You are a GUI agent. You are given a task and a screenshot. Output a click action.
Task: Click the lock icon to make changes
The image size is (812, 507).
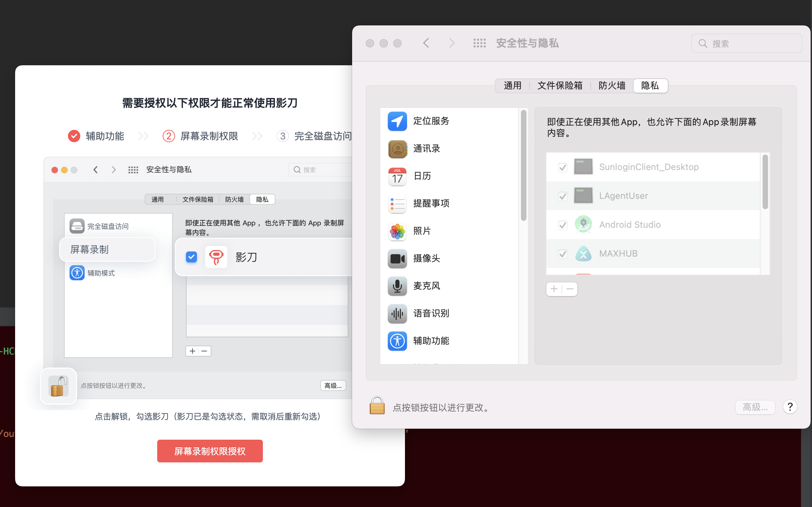[377, 406]
